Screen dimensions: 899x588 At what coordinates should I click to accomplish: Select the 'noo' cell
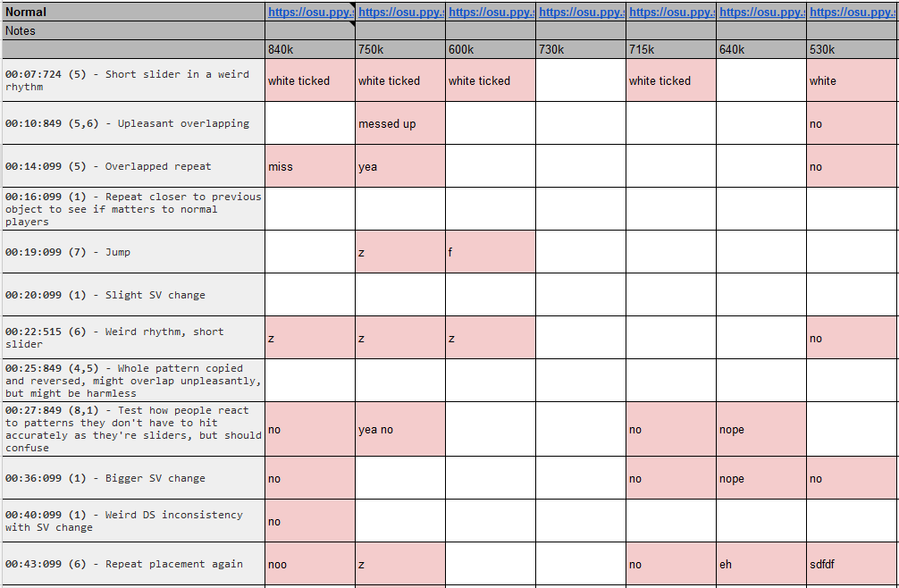tap(309, 564)
